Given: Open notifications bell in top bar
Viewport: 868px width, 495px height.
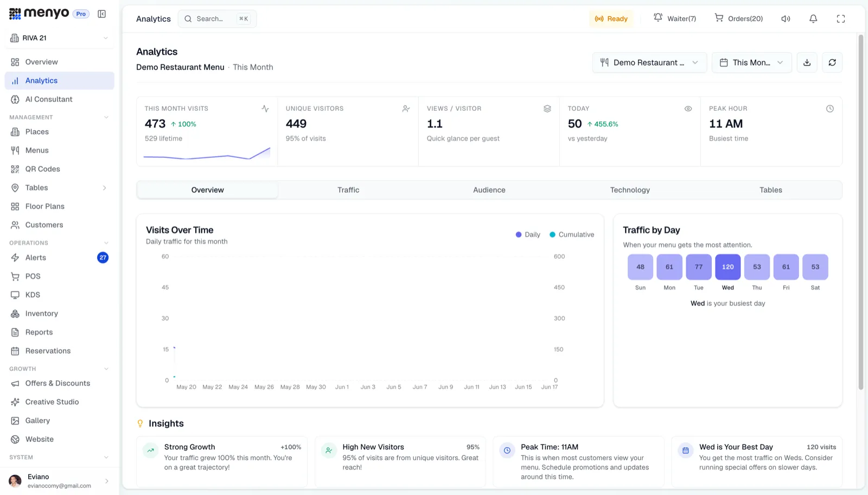Looking at the screenshot, I should pyautogui.click(x=813, y=19).
